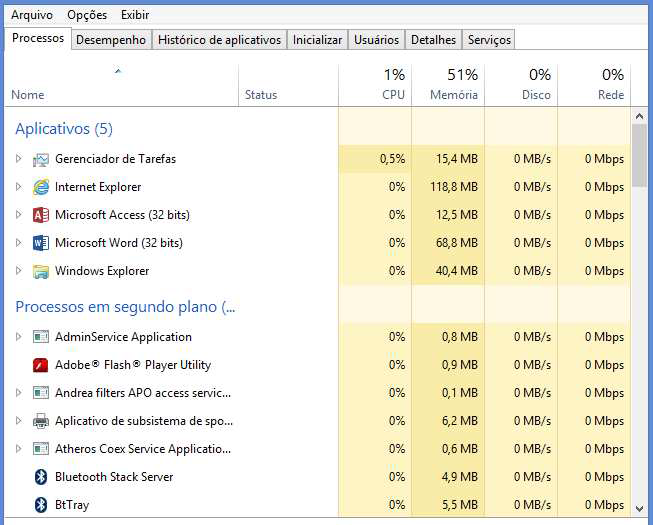Select the Internet Explorer process name
Viewport: 653px width, 525px height.
98,187
